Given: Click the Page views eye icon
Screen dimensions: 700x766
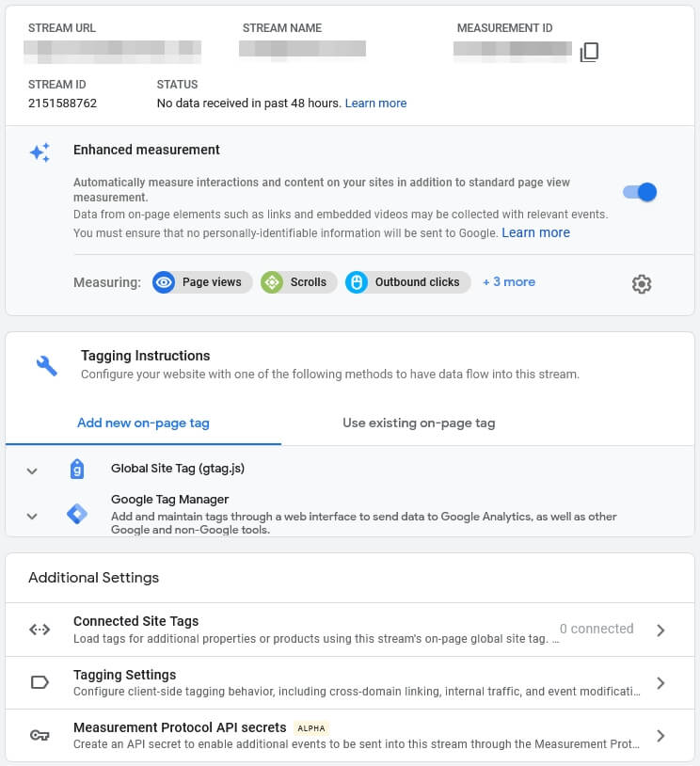Looking at the screenshot, I should click(164, 282).
